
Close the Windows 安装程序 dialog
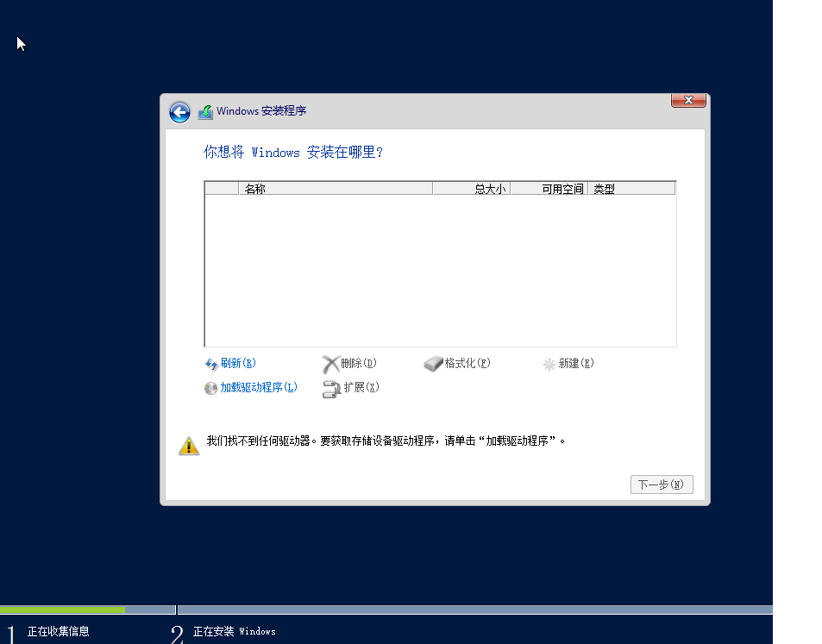(688, 100)
